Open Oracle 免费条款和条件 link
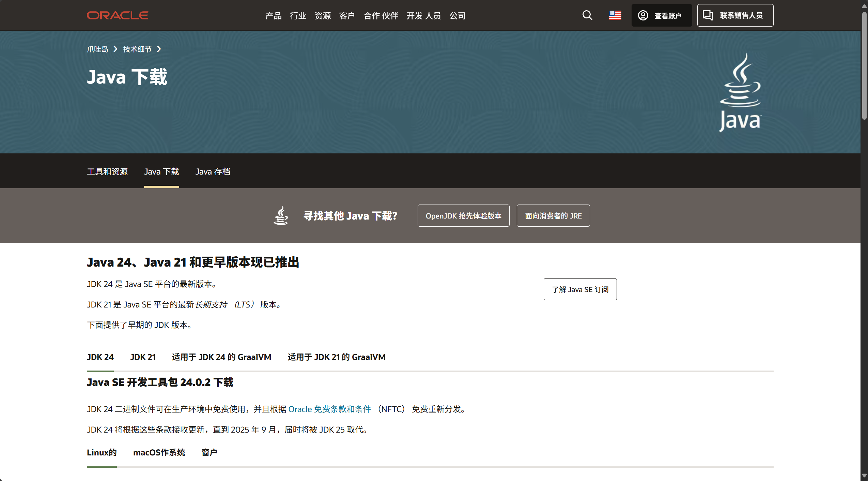Screen dimensions: 868x481 coord(329,409)
